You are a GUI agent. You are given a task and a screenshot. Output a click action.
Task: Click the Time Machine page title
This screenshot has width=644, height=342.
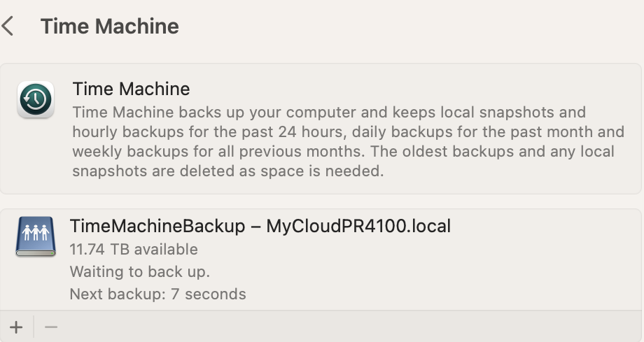pos(110,27)
